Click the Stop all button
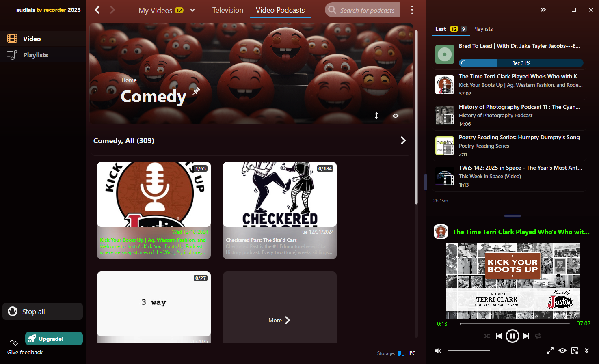 click(43, 311)
